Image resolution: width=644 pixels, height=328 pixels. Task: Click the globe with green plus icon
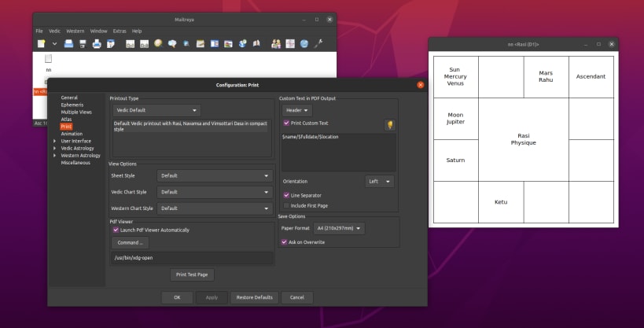pos(243,43)
